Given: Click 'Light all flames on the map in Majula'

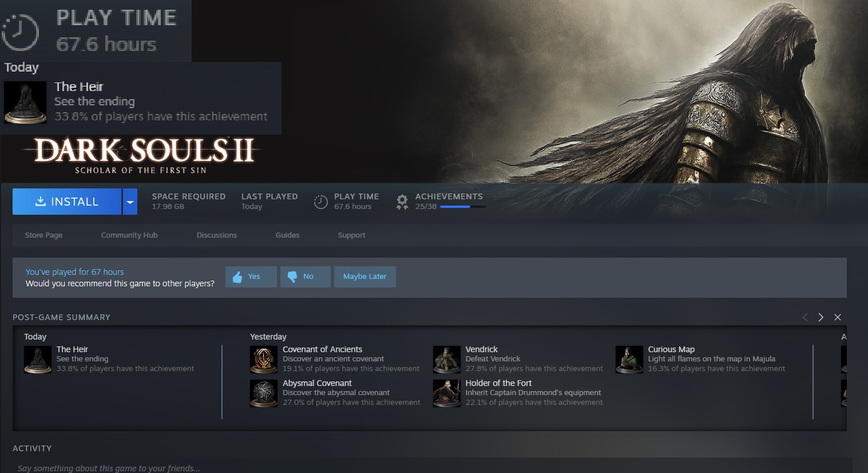Looking at the screenshot, I should pos(711,359).
